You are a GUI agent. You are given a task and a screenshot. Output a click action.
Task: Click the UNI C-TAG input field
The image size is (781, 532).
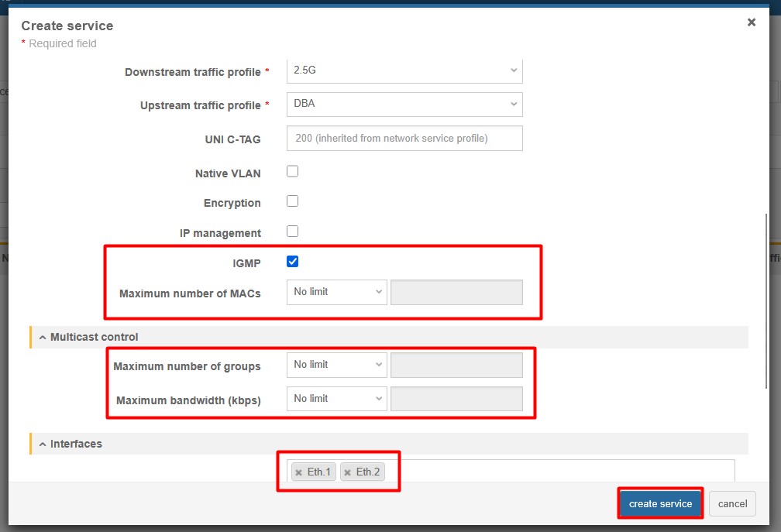404,139
